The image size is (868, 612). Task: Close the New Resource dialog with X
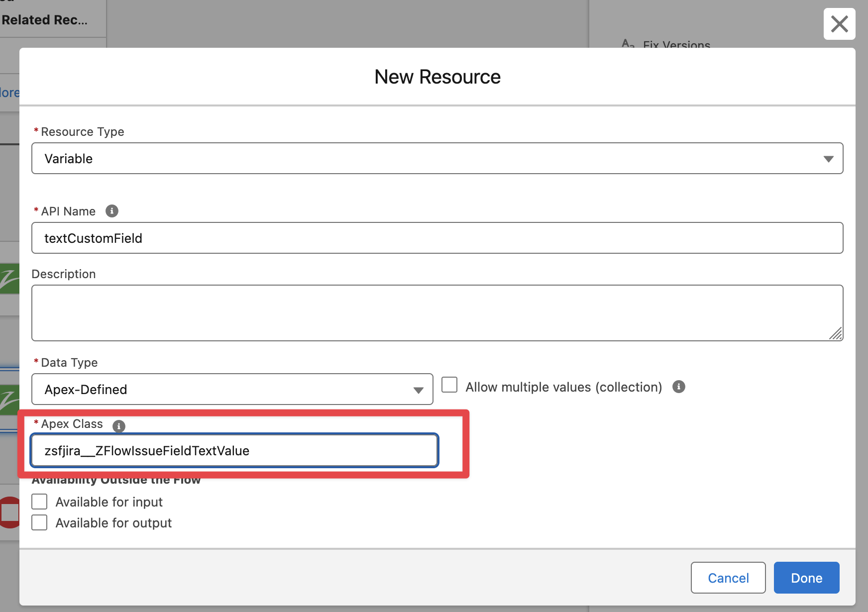[839, 24]
